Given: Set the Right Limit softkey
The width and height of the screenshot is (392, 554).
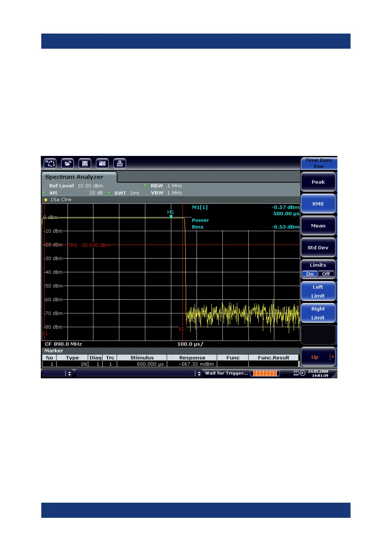Looking at the screenshot, I should point(318,313).
